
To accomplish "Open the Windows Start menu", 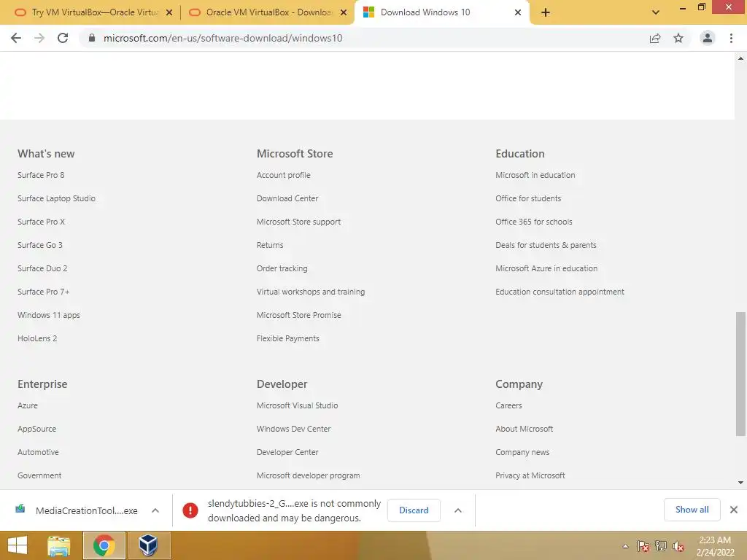I will tap(18, 545).
